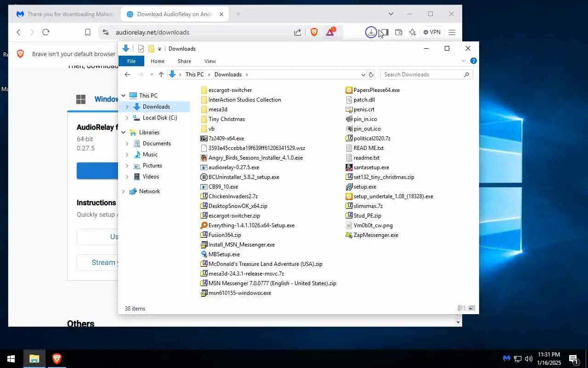Click new folder quick access icon
Screen dimensions: 588x368
151,49
